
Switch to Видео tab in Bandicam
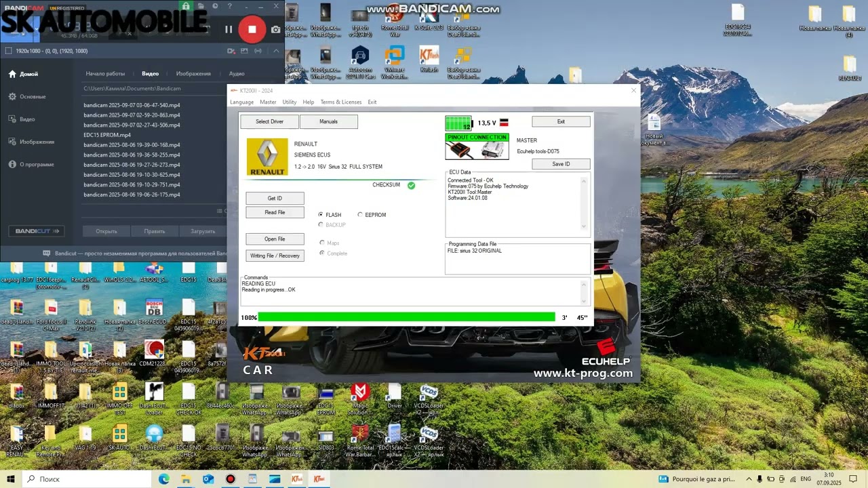pos(150,74)
